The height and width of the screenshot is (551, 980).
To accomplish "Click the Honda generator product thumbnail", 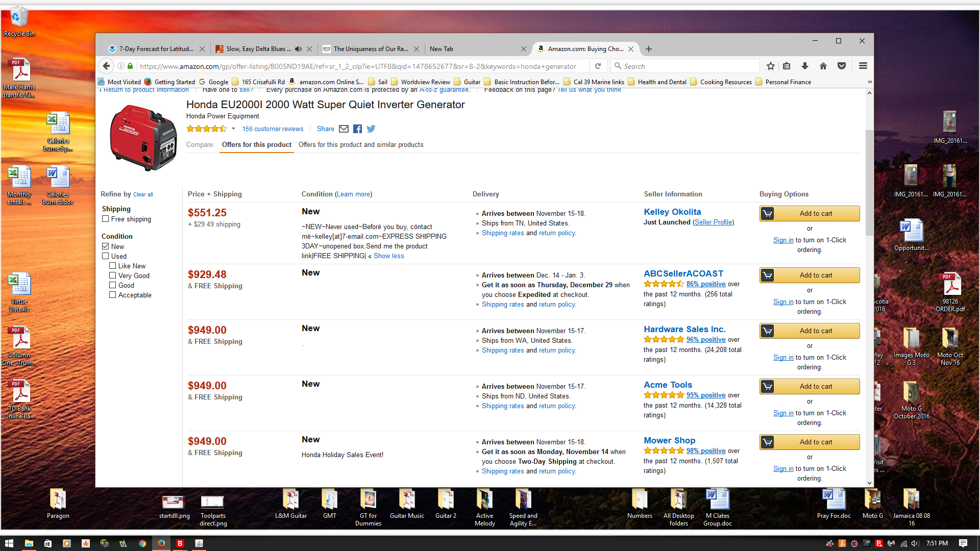I will pyautogui.click(x=143, y=138).
